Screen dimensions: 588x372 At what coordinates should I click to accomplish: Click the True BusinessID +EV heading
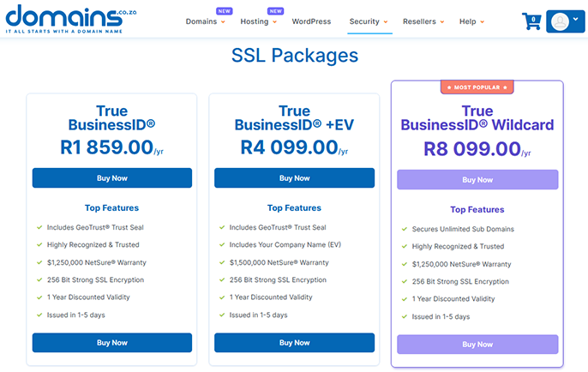tap(294, 118)
